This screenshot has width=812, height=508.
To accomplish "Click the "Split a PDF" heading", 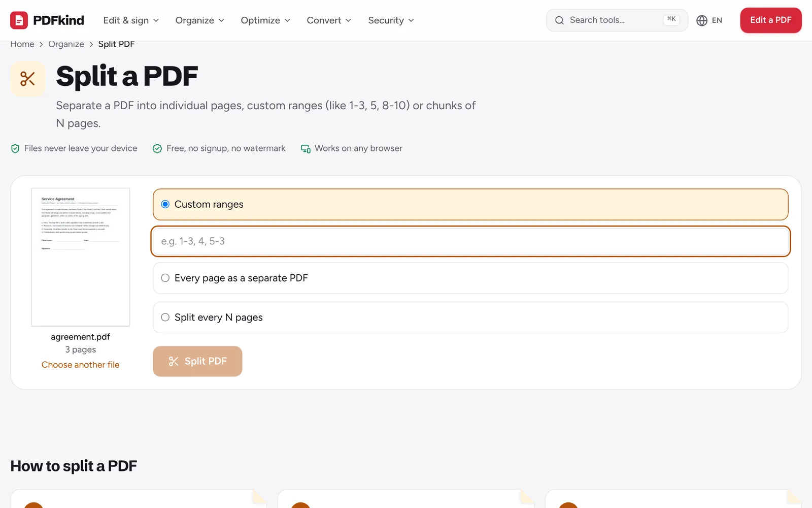I will 127,76.
